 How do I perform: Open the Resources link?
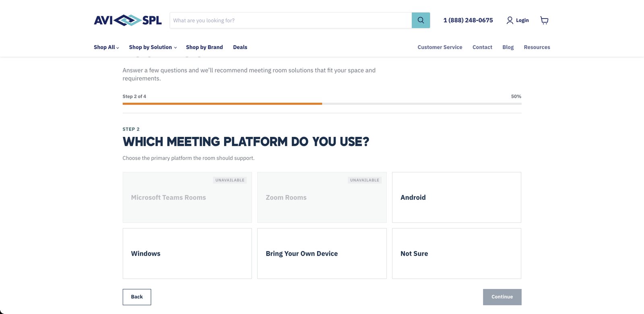click(x=537, y=47)
